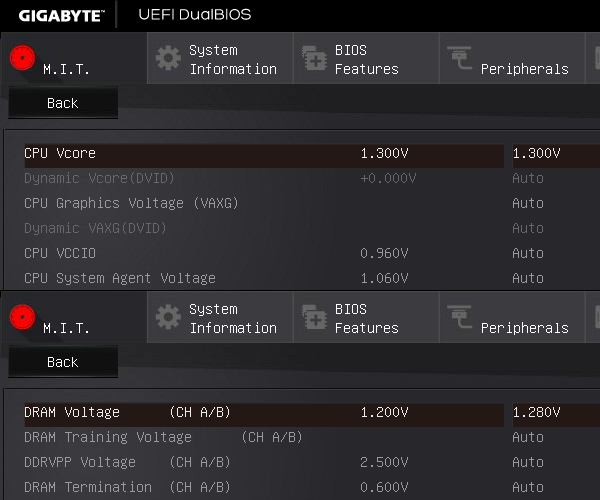This screenshot has width=600, height=500.
Task: Open CPU Vcore 1.300V setting value field
Action: 556,153
